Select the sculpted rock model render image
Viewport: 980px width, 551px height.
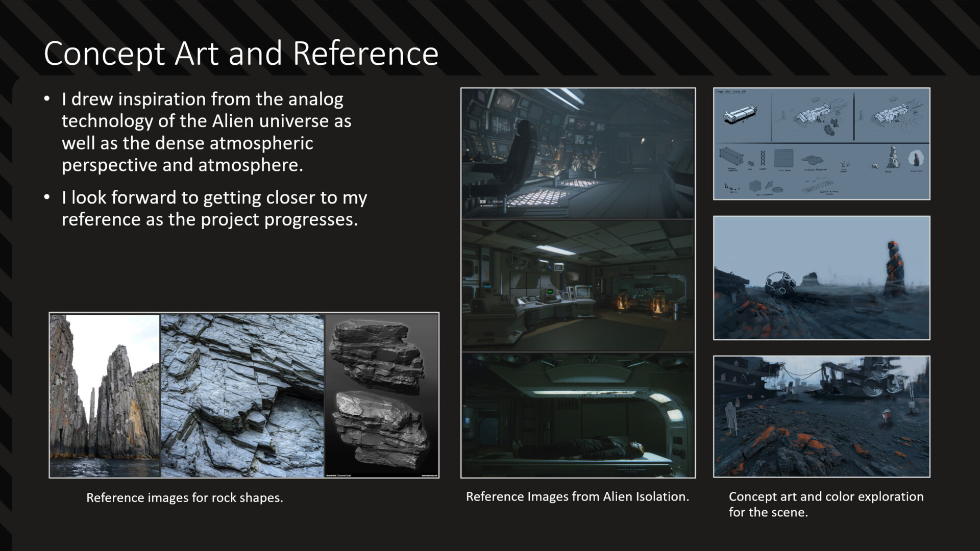click(382, 395)
